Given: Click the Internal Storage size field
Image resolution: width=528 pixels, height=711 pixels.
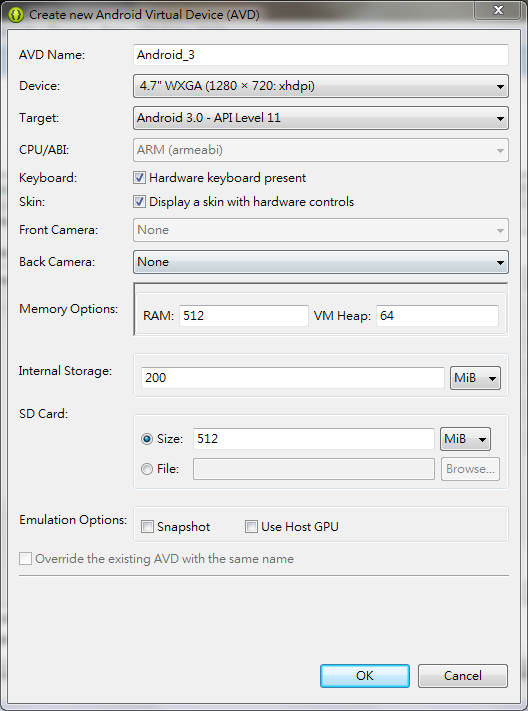Looking at the screenshot, I should point(293,378).
